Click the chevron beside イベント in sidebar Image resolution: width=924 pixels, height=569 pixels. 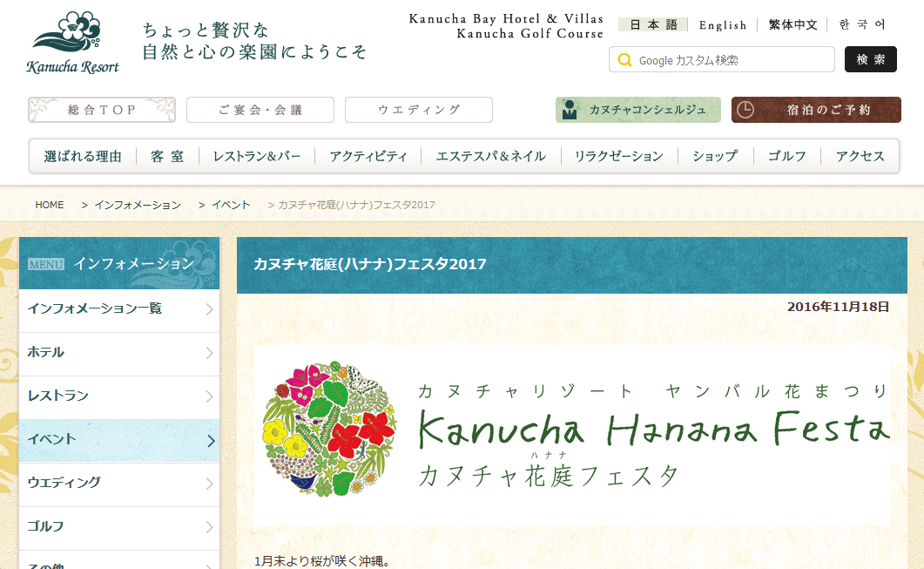click(x=211, y=440)
